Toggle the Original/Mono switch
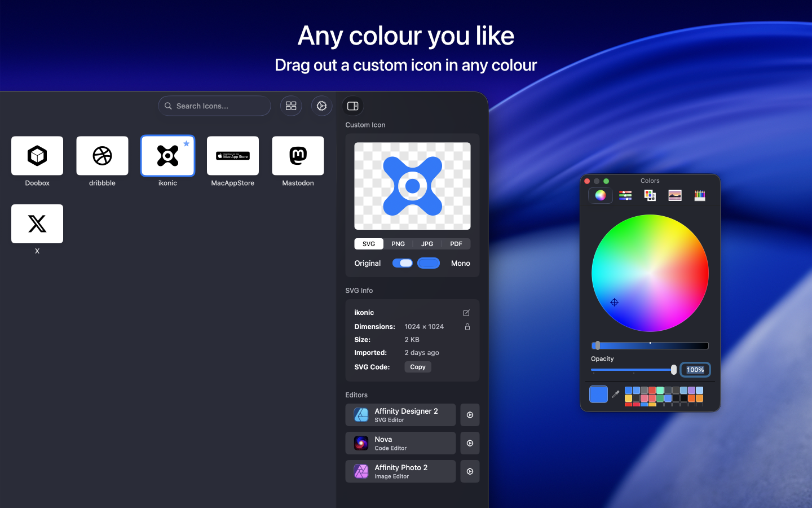 tap(403, 263)
